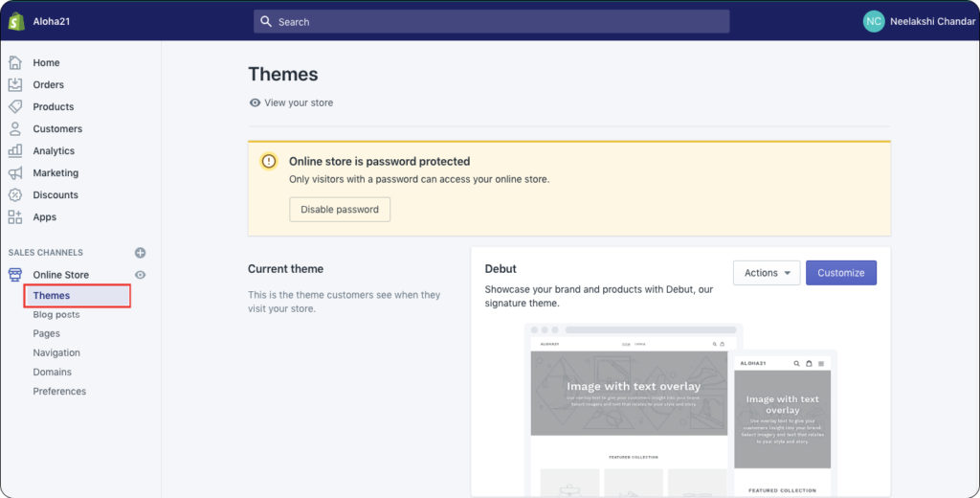Click the search icon in mobile theme preview

pyautogui.click(x=796, y=364)
